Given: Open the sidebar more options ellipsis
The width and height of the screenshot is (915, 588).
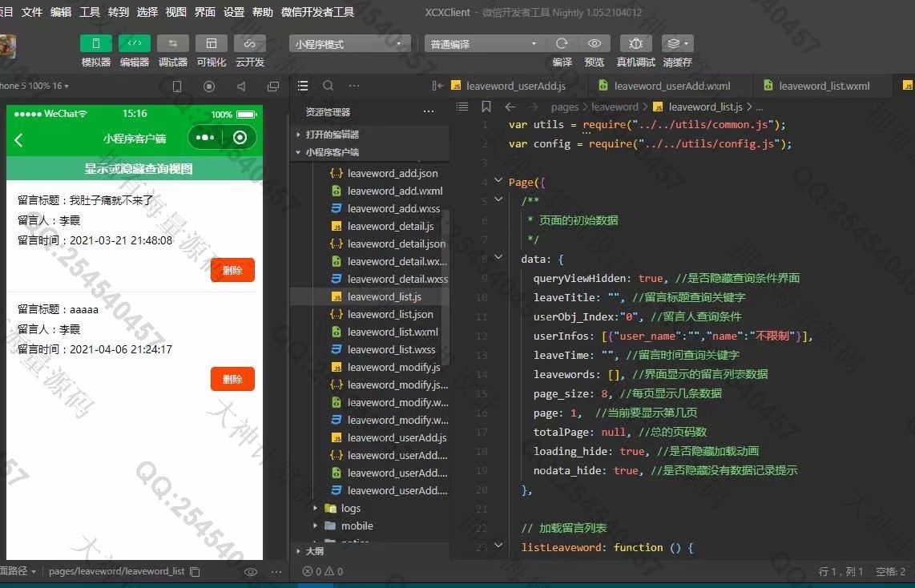Looking at the screenshot, I should 354,86.
